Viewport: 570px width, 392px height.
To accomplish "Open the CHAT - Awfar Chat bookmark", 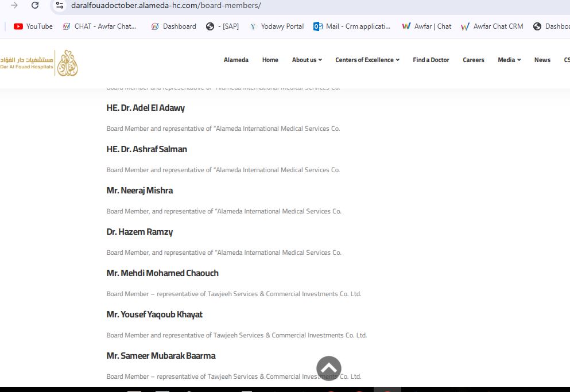I will tap(100, 26).
